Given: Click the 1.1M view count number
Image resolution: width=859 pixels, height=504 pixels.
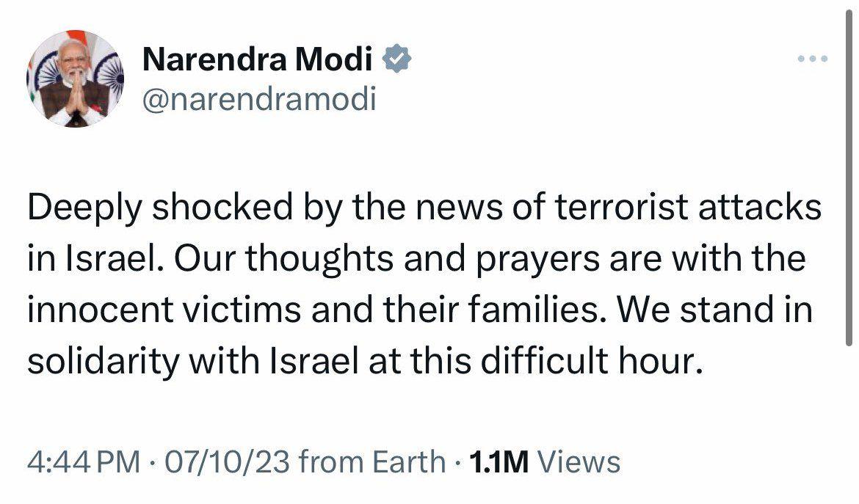Looking at the screenshot, I should pyautogui.click(x=499, y=462).
